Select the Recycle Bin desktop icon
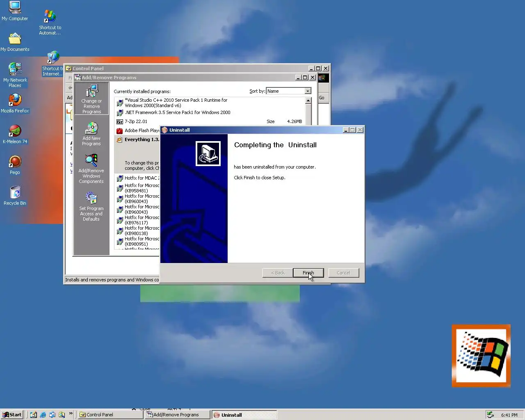525x420 pixels. pos(15,196)
